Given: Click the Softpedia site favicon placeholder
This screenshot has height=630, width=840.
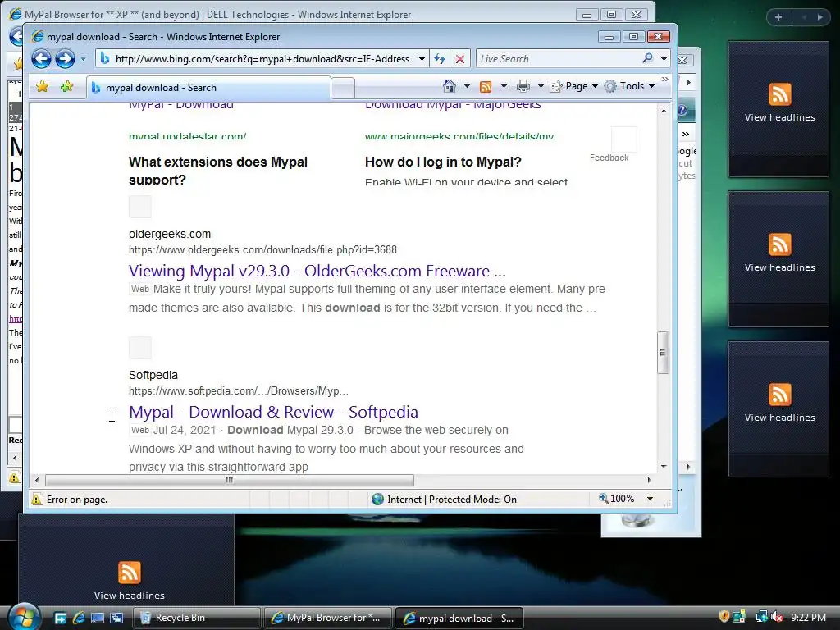Looking at the screenshot, I should pyautogui.click(x=139, y=348).
